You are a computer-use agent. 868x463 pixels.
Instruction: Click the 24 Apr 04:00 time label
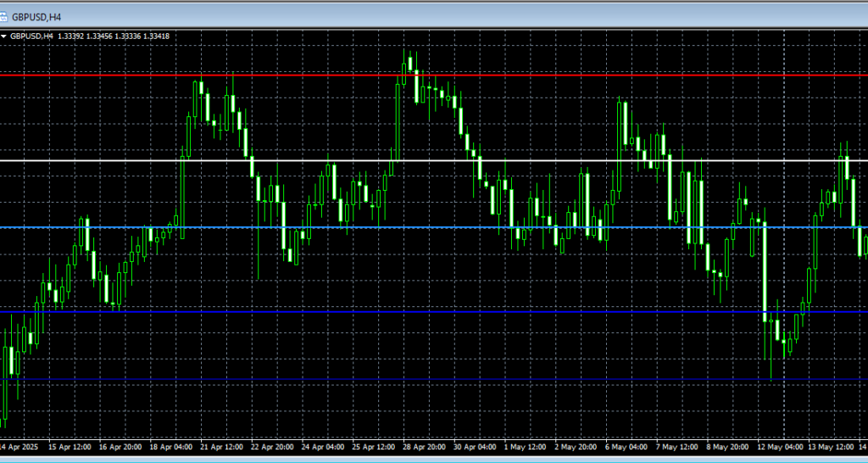323,447
